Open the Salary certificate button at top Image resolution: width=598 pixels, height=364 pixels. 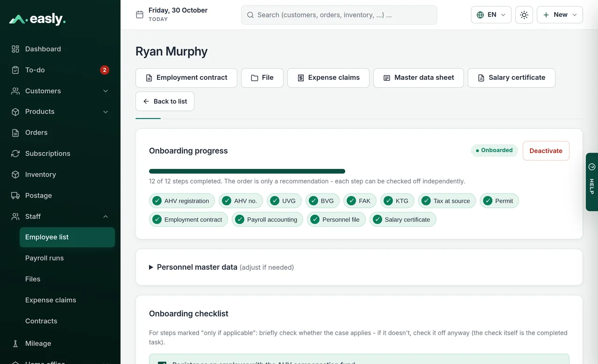coord(512,78)
